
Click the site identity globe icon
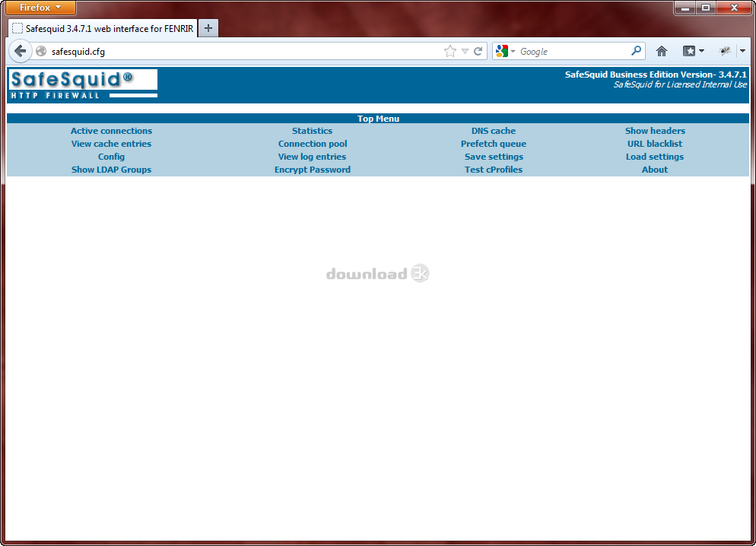(42, 51)
